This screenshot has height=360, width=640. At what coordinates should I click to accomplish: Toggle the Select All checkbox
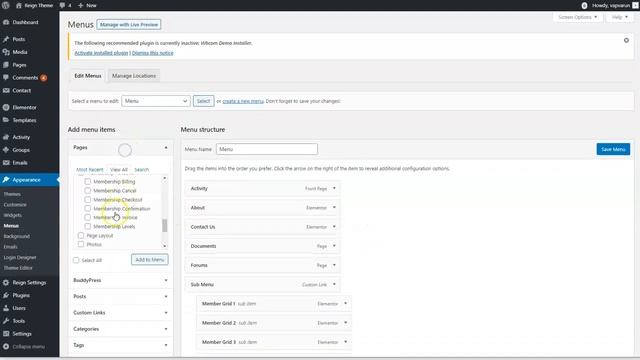pyautogui.click(x=76, y=260)
